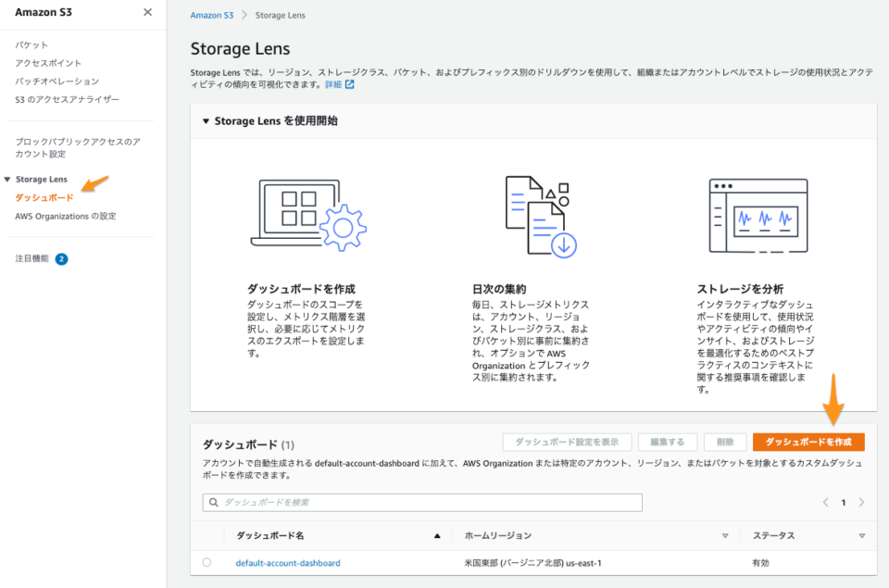
Task: Open the 詳細 learn-more link
Action: click(332, 84)
